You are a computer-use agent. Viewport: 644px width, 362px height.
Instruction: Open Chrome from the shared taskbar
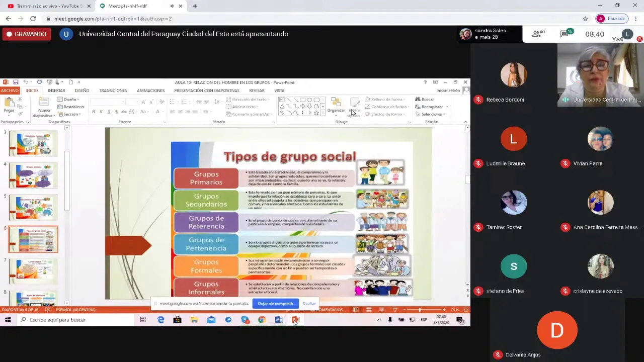262,320
